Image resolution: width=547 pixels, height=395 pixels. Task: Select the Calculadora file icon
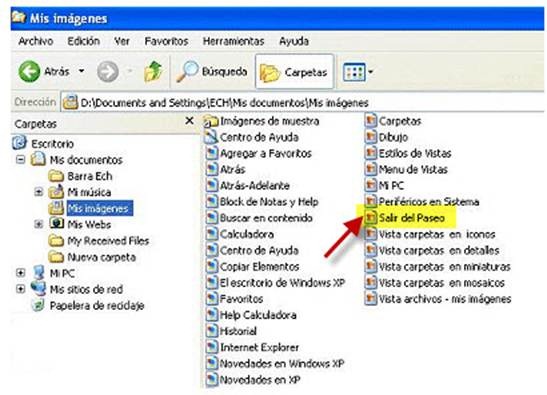(x=211, y=234)
